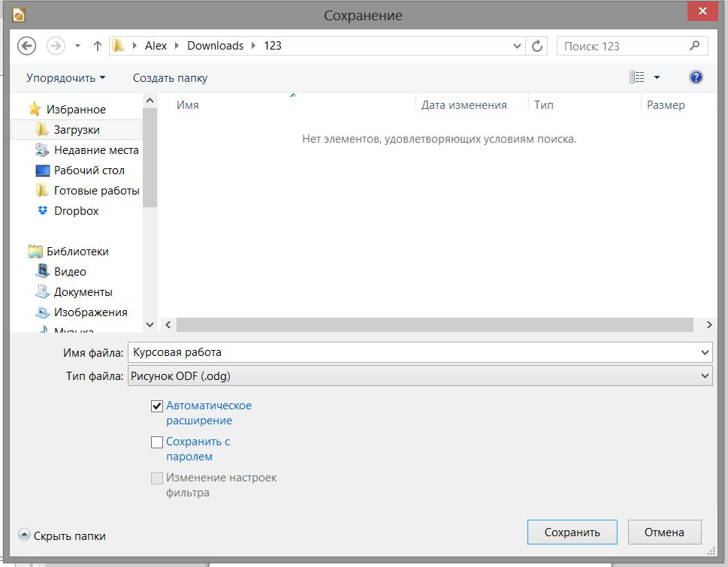Click the up one level arrow
Image resolution: width=728 pixels, height=567 pixels.
click(97, 46)
